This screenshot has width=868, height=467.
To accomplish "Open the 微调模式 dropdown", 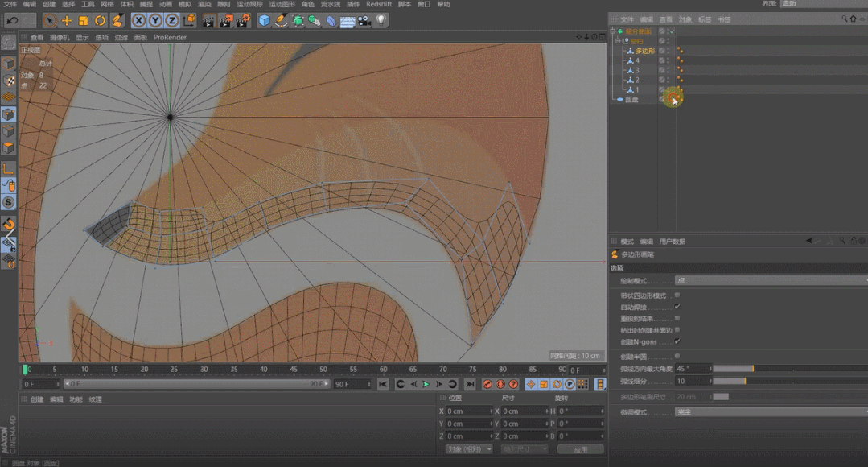I will click(x=770, y=411).
